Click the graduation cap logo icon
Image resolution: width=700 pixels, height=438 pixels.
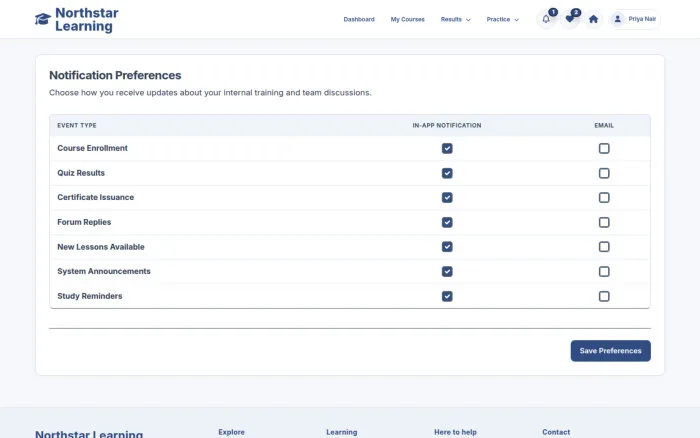[43, 19]
